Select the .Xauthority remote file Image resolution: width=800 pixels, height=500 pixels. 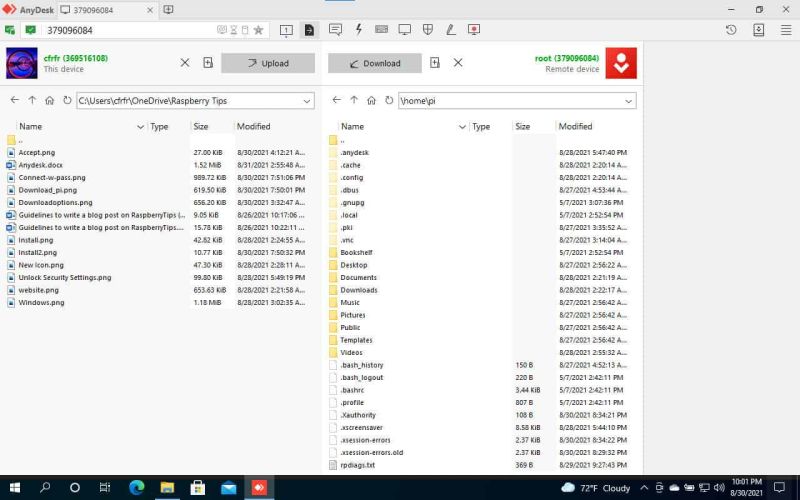point(358,415)
